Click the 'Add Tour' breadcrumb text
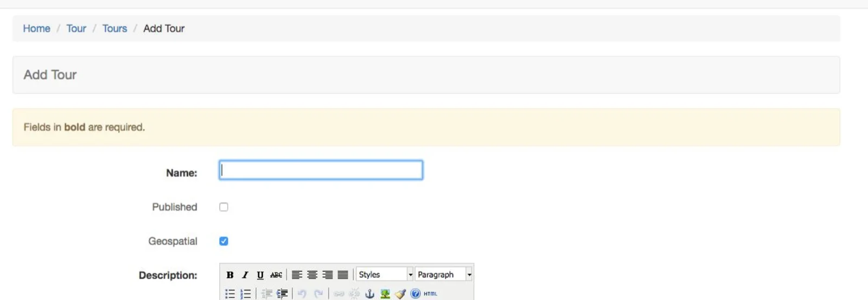The height and width of the screenshot is (300, 868). point(164,28)
